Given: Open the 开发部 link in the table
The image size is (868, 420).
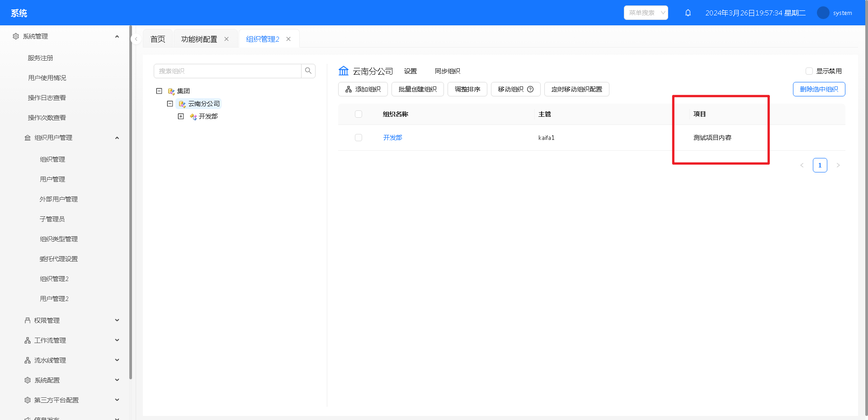Looking at the screenshot, I should click(x=392, y=138).
